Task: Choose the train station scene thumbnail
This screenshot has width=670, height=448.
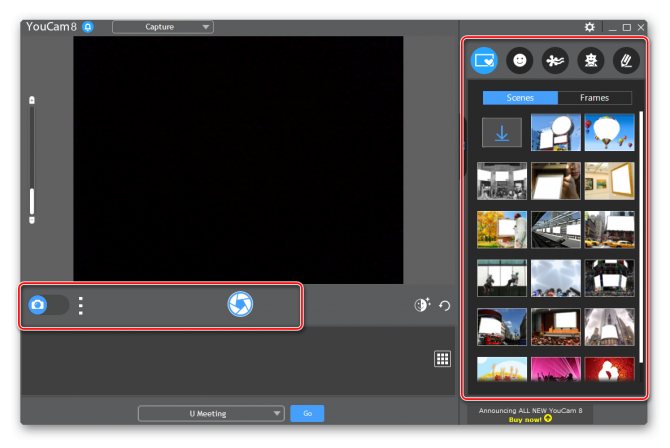Action: coord(555,230)
